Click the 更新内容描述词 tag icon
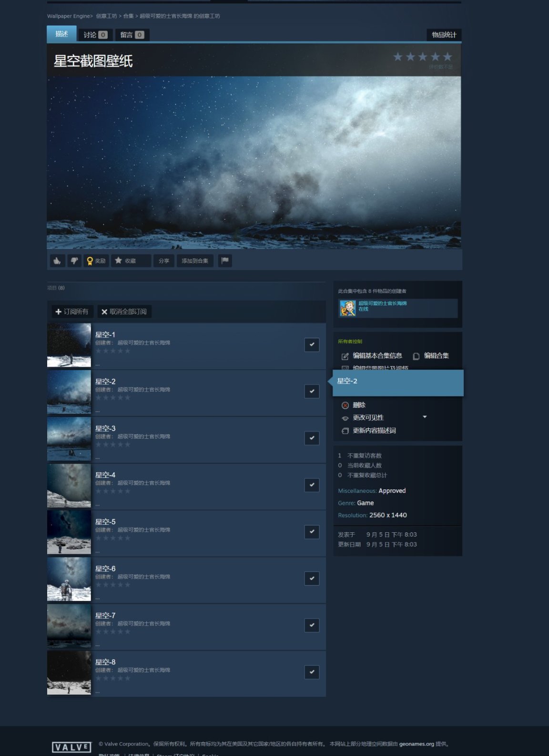Screen dimensions: 549x756 click(x=345, y=431)
